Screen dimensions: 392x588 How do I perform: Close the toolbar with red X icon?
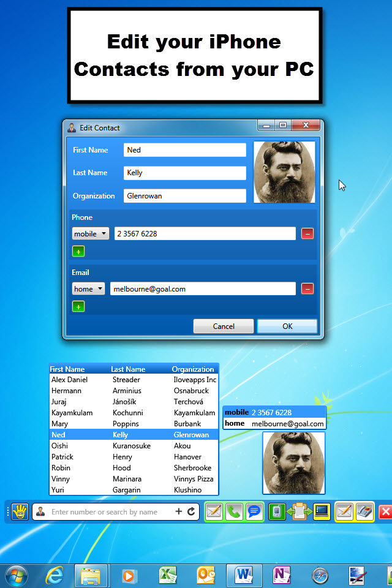pos(385,512)
